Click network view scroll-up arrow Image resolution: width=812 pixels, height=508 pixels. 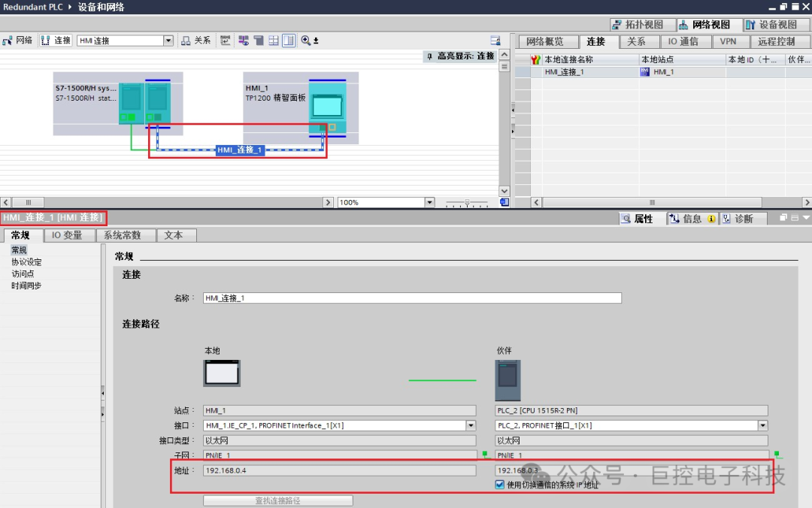coord(504,54)
